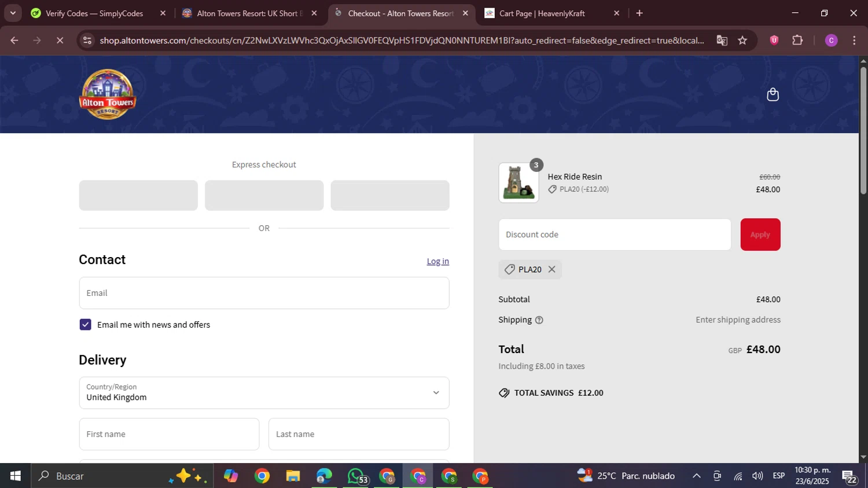Click the third express checkout button

(x=390, y=195)
